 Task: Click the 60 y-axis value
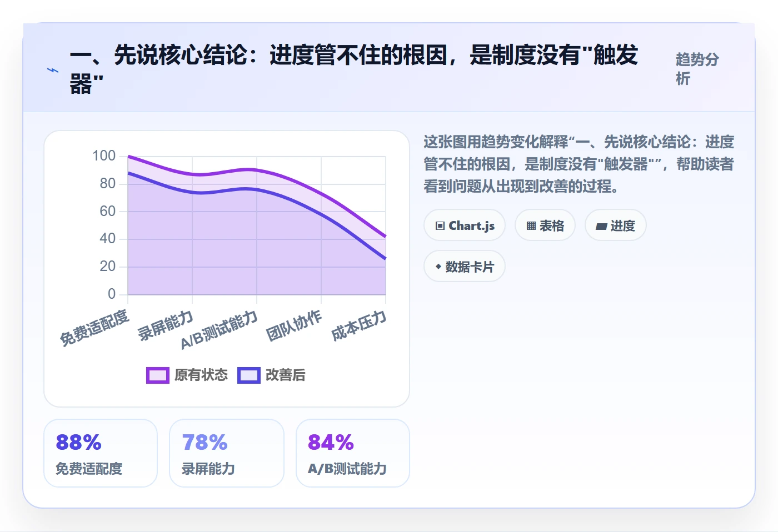108,211
